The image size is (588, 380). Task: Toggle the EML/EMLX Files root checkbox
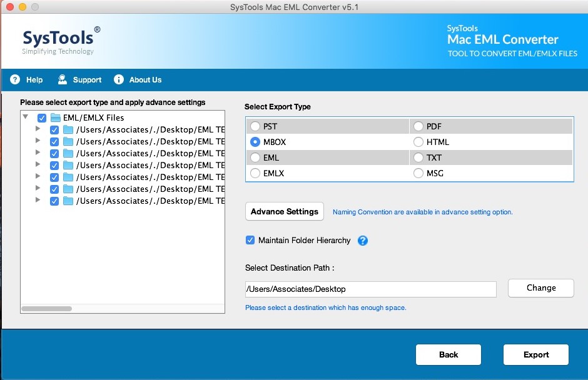pyautogui.click(x=42, y=117)
